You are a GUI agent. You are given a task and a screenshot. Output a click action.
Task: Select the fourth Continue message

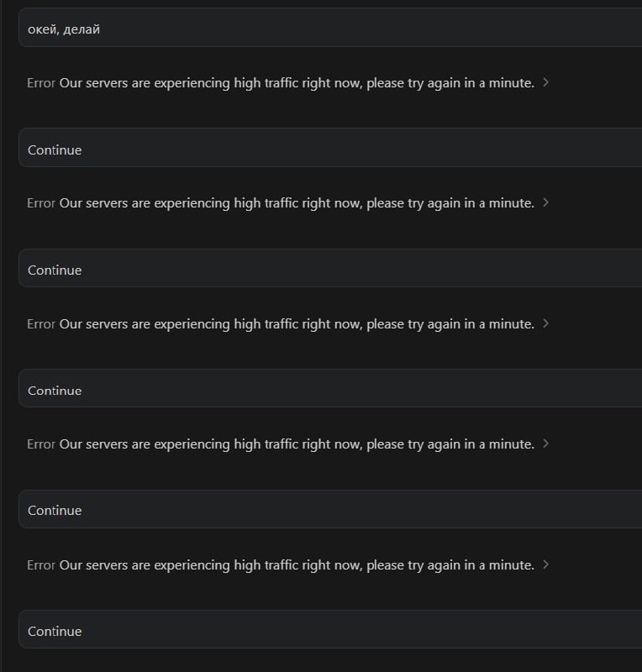[x=330, y=509]
